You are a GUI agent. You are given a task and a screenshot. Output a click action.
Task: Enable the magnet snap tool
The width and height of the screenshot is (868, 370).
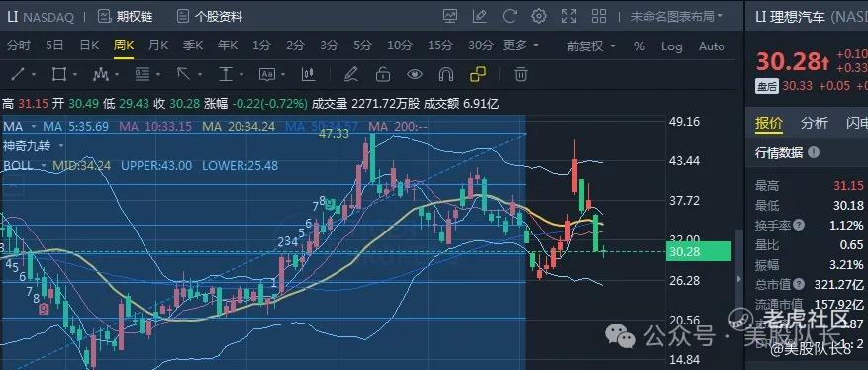[445, 74]
